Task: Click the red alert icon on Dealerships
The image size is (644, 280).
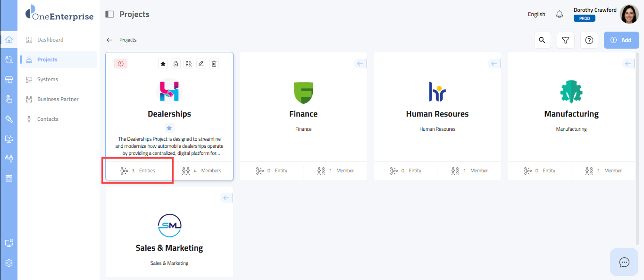Action: [121, 64]
